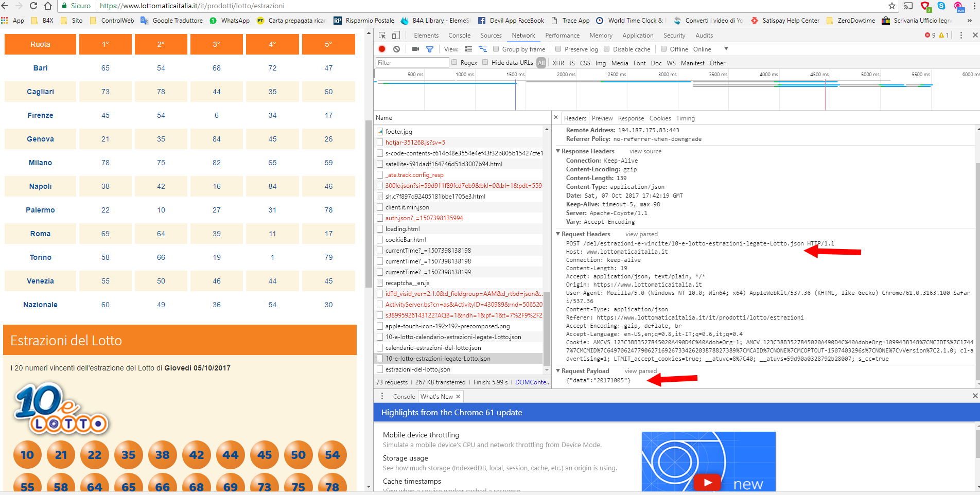Select the calendario-estrazioni-del-lotto.json request
Image resolution: width=980 pixels, height=495 pixels.
(433, 348)
